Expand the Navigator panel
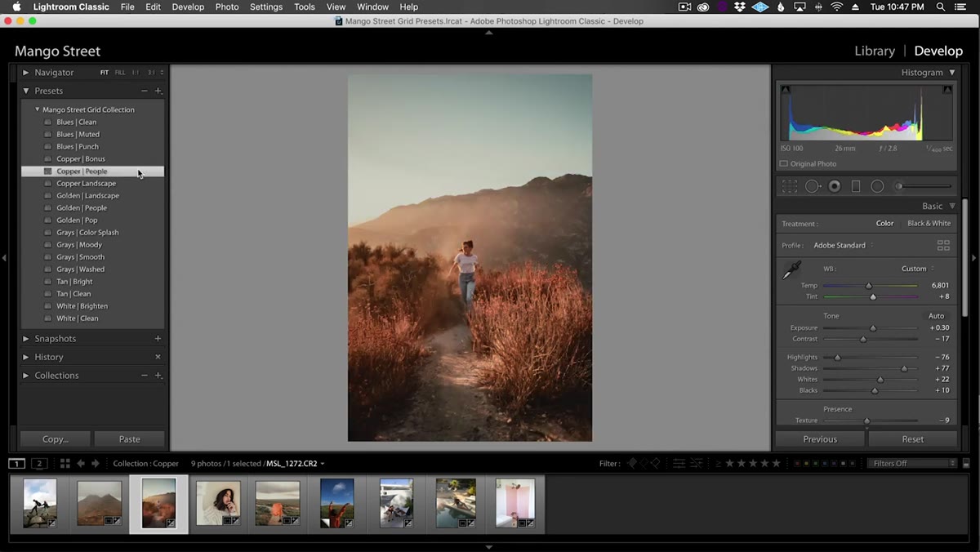This screenshot has height=552, width=980. (x=26, y=73)
